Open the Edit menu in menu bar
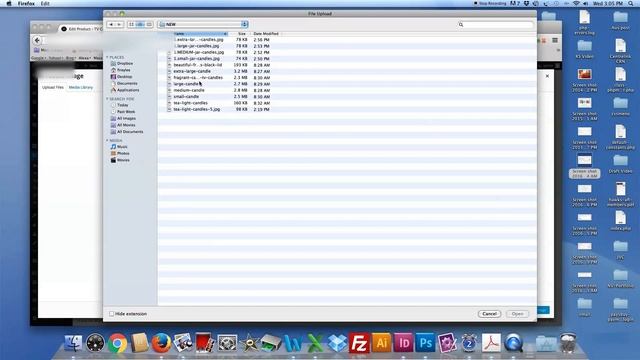Screen dimensions: 640x360 tap(45, 3)
